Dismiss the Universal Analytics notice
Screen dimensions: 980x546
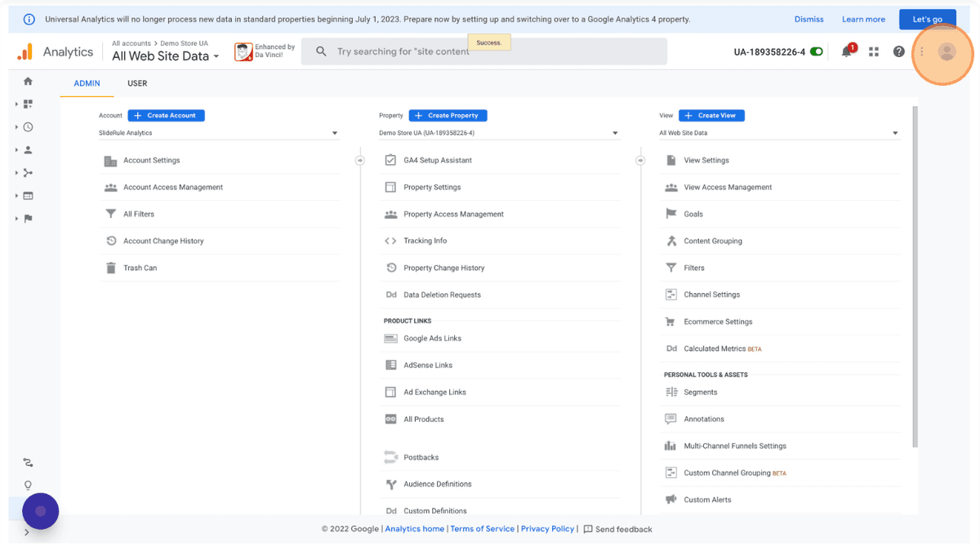[x=809, y=19]
